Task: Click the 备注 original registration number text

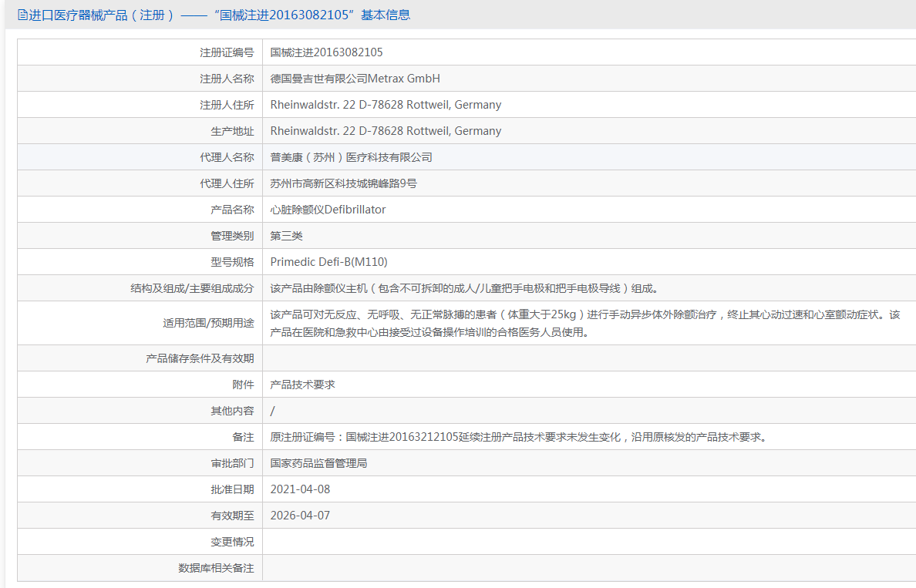Action: coord(517,437)
